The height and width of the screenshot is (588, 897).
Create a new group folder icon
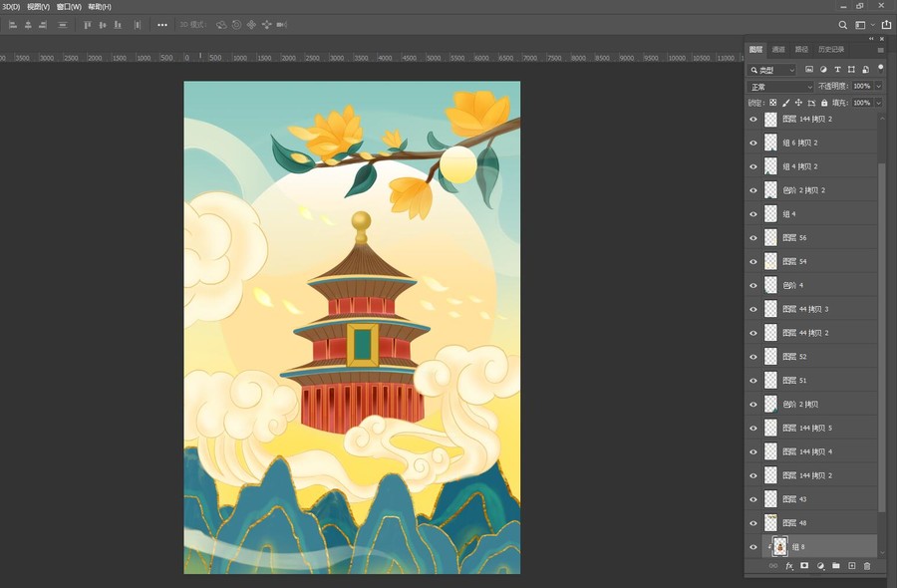836,566
